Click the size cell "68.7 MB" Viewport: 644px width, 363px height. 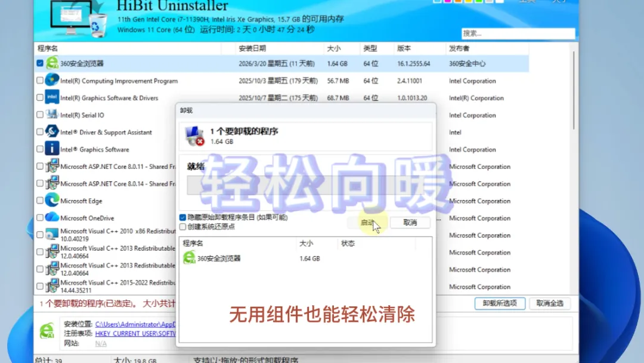pos(338,98)
